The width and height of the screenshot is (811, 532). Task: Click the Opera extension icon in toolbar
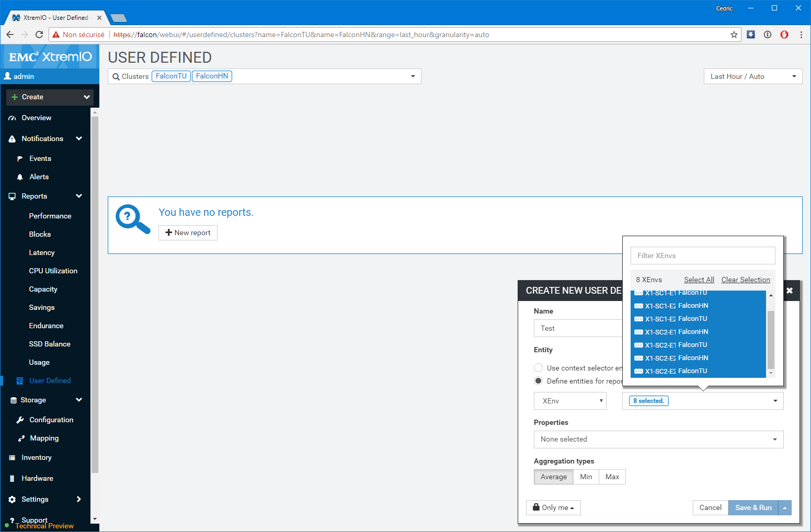tap(784, 34)
